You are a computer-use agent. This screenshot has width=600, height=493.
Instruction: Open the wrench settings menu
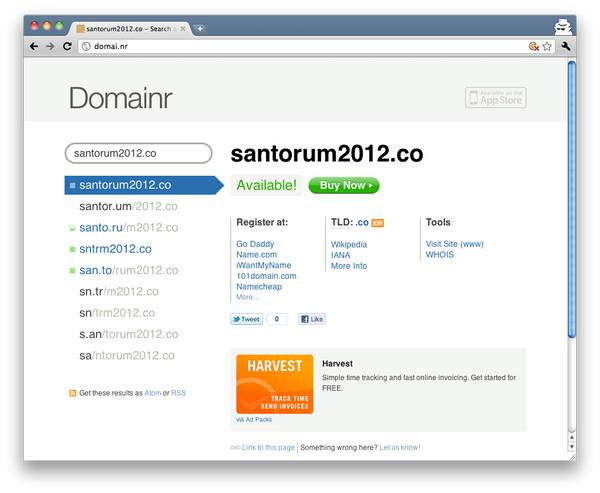[x=566, y=46]
